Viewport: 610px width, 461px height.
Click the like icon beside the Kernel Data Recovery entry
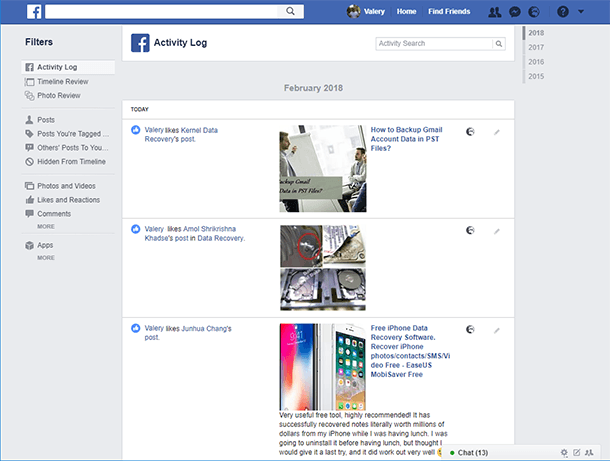pos(135,130)
